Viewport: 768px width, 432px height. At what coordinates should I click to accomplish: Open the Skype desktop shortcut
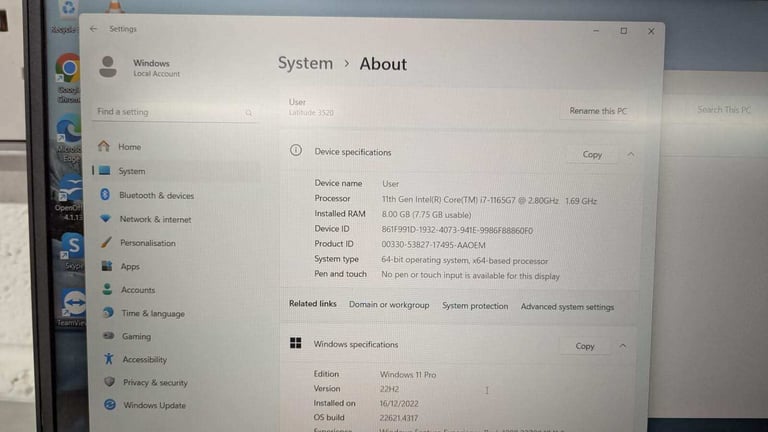click(72, 252)
